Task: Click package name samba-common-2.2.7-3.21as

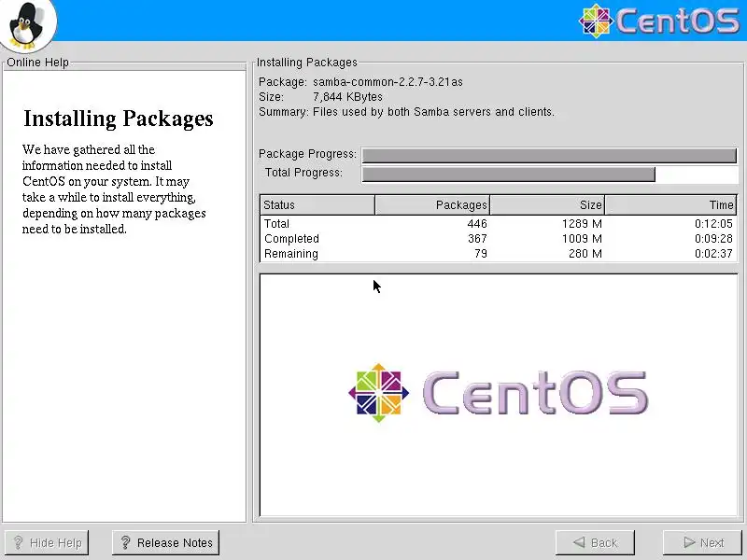Action: tap(388, 82)
